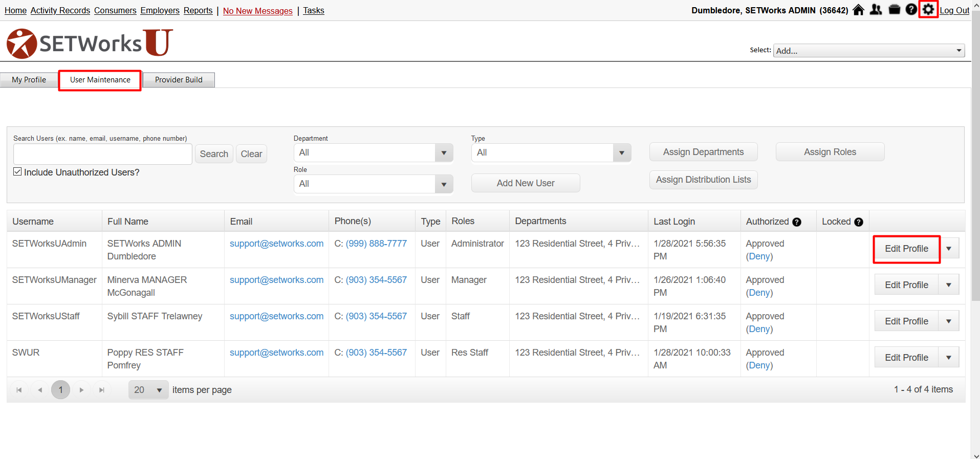Image resolution: width=980 pixels, height=459 pixels.
Task: Click the SETWorks U logo
Action: point(90,43)
